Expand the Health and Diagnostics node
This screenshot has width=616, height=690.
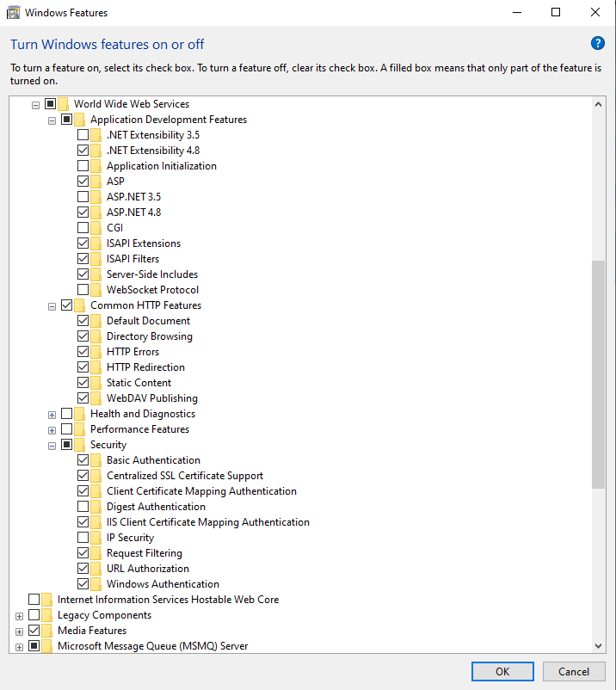[52, 414]
